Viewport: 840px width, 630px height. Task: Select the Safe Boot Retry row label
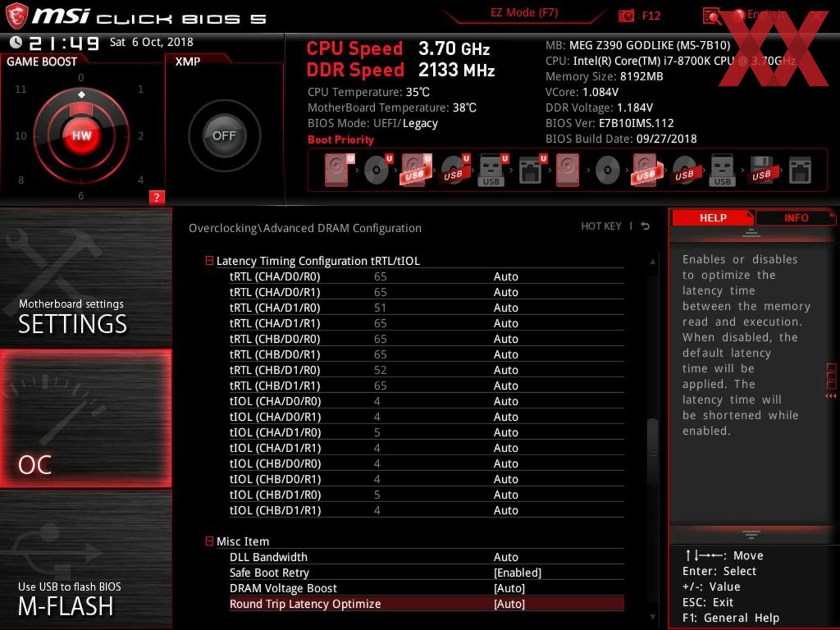(x=269, y=573)
